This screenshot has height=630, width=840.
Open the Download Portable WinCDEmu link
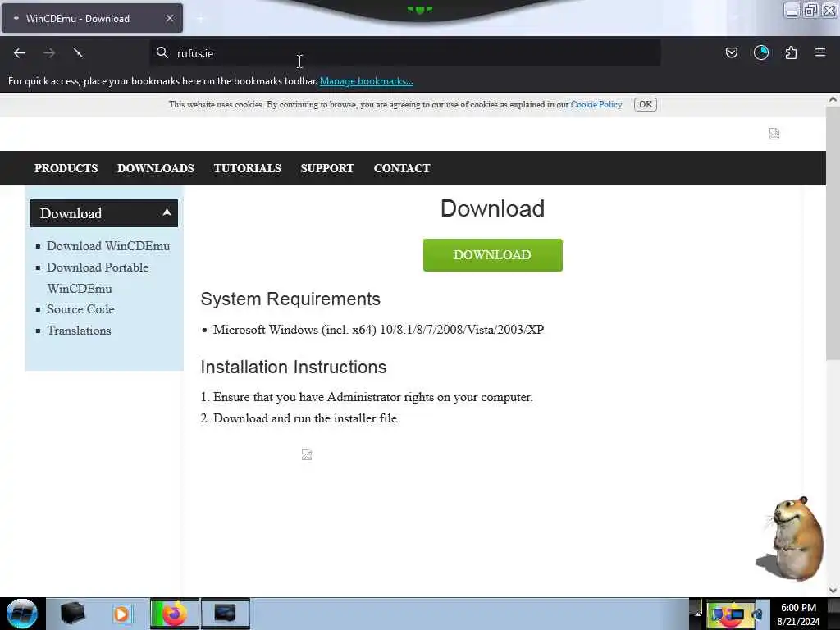[x=98, y=277]
